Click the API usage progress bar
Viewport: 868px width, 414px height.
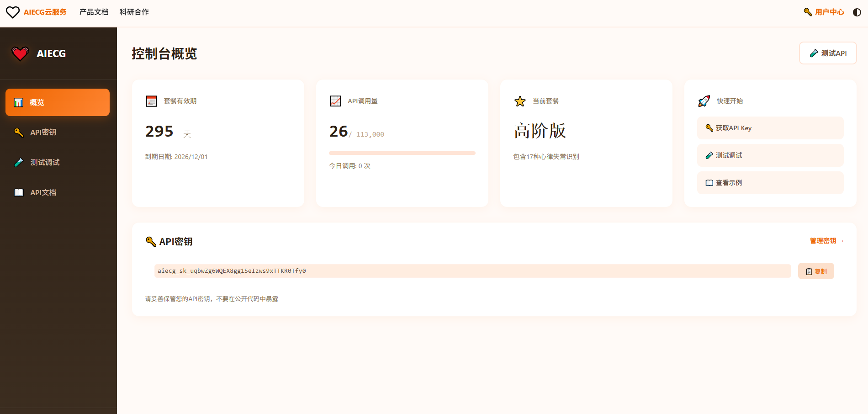[x=402, y=153]
